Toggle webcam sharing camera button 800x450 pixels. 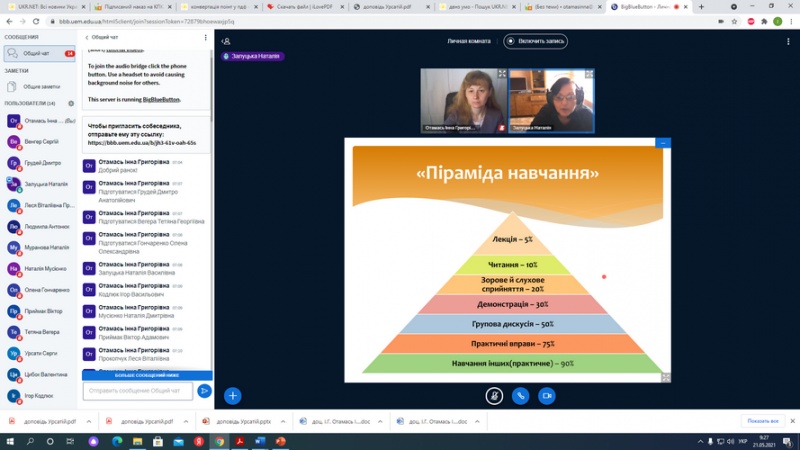[x=547, y=396]
